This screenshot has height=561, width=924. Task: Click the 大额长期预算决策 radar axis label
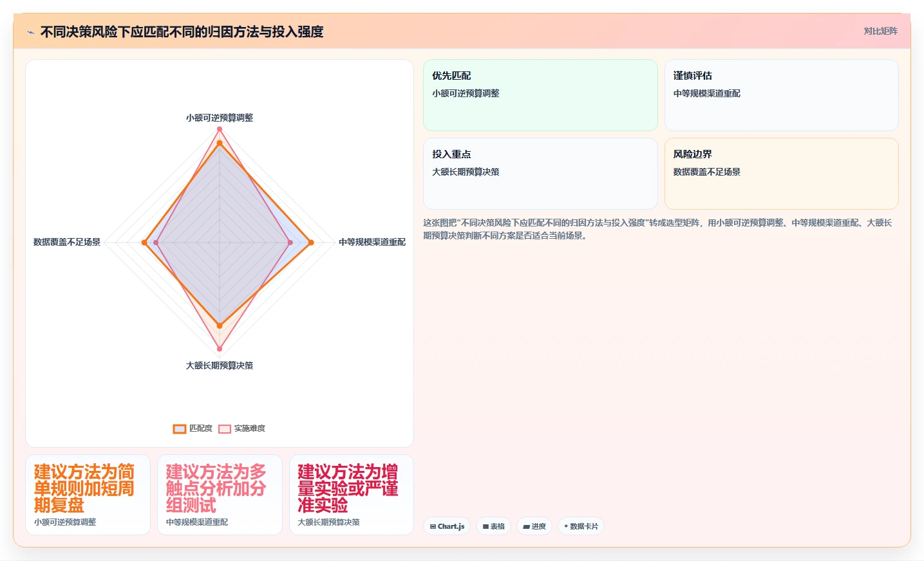click(220, 365)
